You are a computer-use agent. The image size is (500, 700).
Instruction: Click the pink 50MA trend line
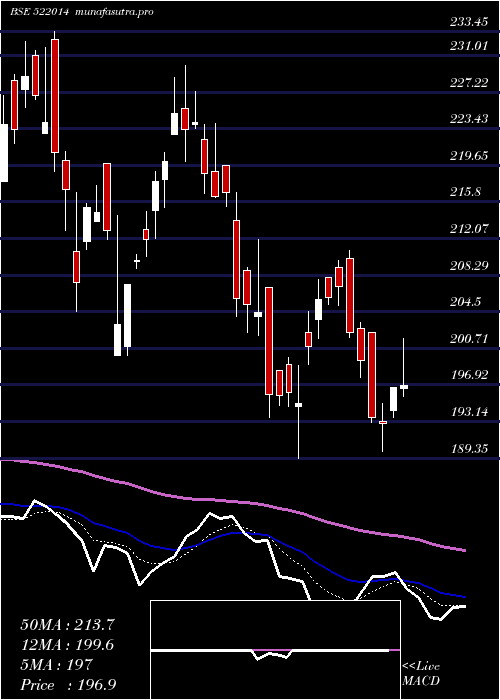[x=232, y=502]
